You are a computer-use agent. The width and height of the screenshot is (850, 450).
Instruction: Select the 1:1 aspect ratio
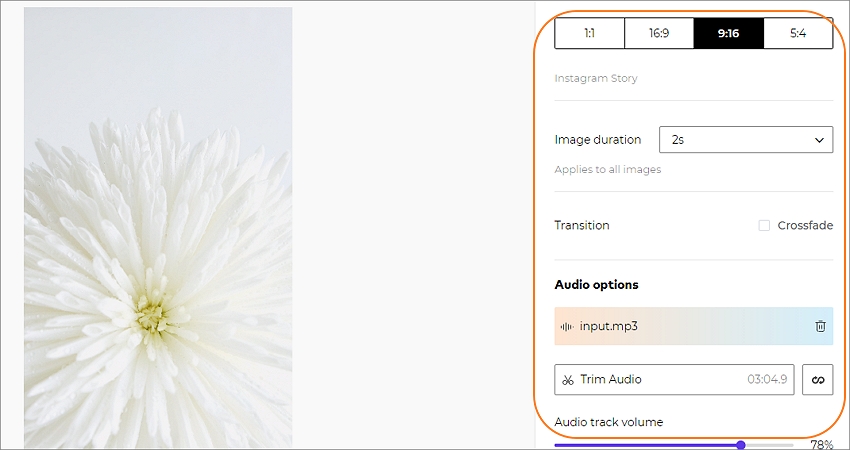pyautogui.click(x=589, y=33)
